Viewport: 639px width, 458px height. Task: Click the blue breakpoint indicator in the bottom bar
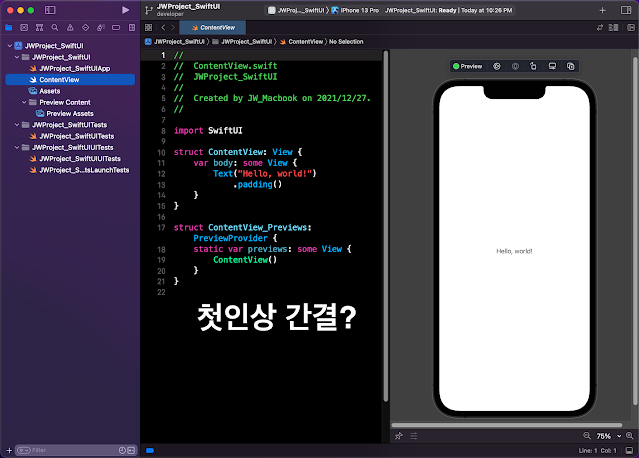pyautogui.click(x=150, y=450)
